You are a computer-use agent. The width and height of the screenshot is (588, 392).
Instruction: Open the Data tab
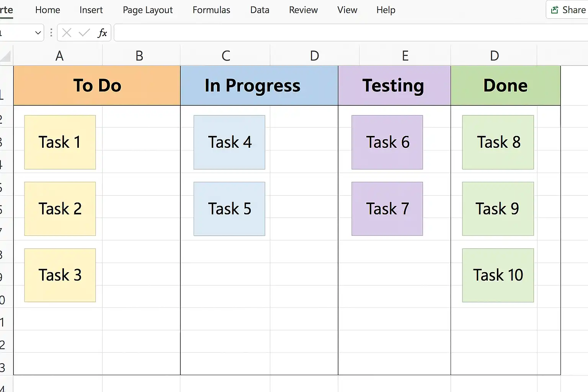coord(260,10)
